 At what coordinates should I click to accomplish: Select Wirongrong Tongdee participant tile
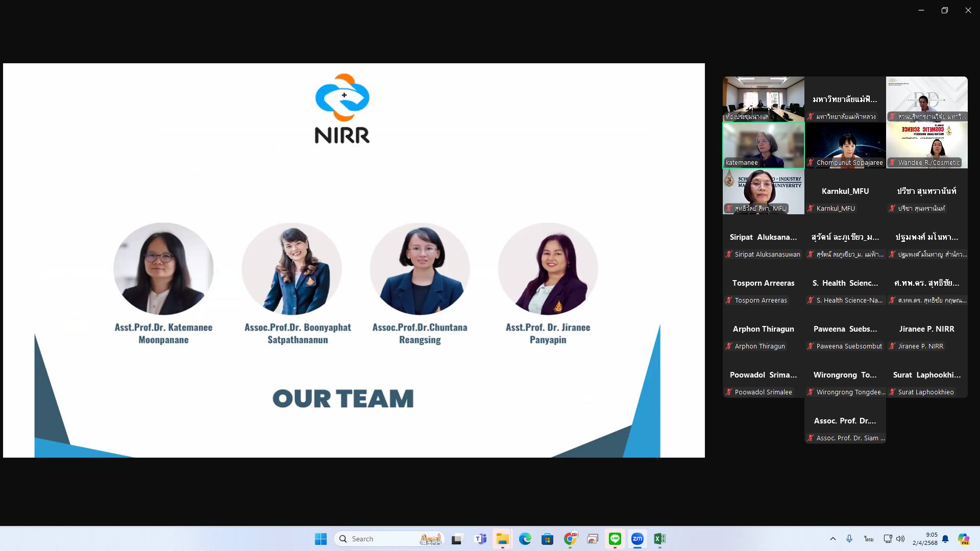coord(845,375)
